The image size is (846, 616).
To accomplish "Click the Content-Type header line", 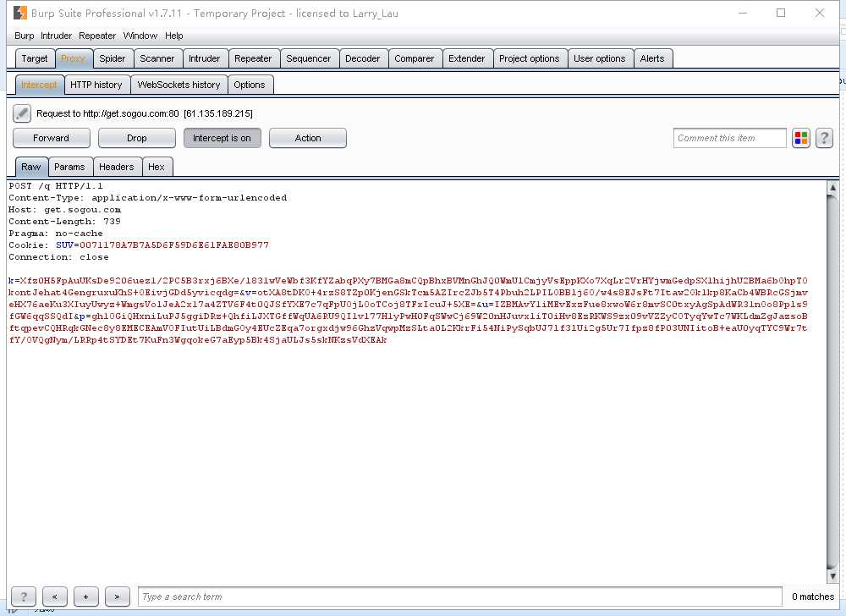I will point(148,197).
